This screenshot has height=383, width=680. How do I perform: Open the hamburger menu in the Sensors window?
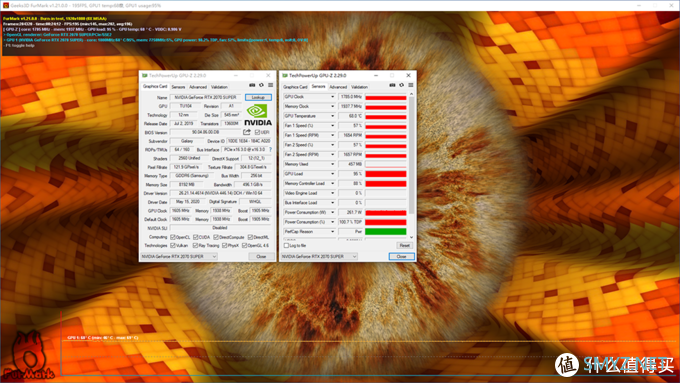pyautogui.click(x=411, y=85)
